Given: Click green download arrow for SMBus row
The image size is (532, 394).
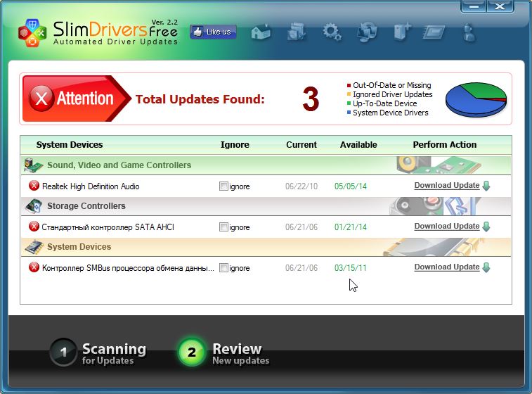Looking at the screenshot, I should pyautogui.click(x=486, y=267).
